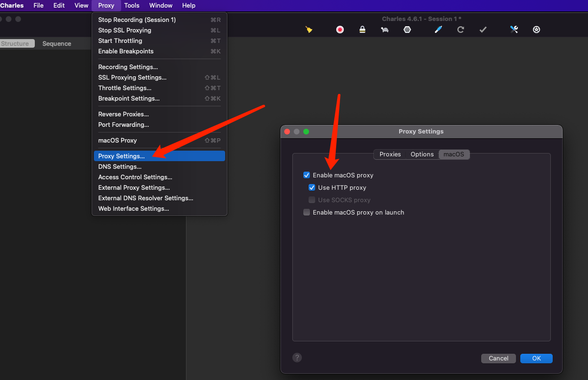
Task: Open the Help menu
Action: (189, 5)
